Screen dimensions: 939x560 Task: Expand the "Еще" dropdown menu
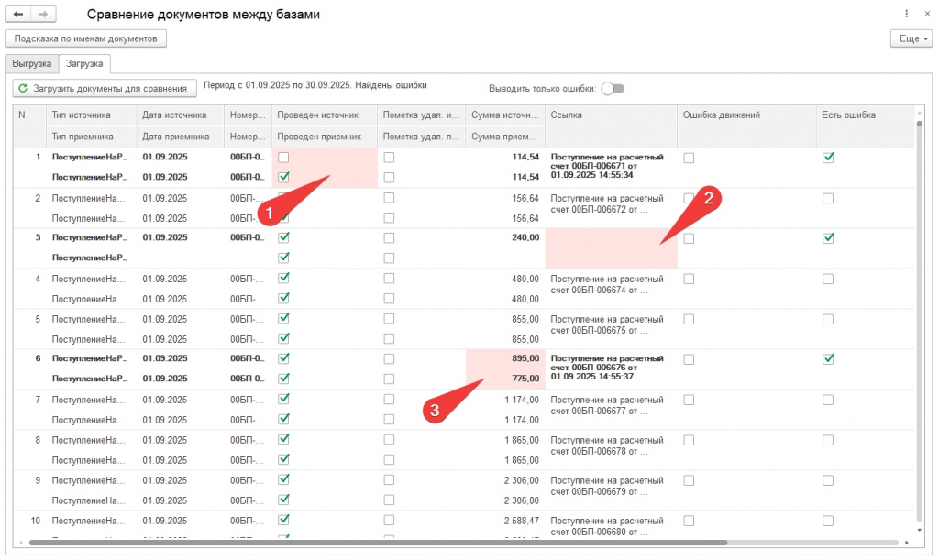click(x=911, y=38)
